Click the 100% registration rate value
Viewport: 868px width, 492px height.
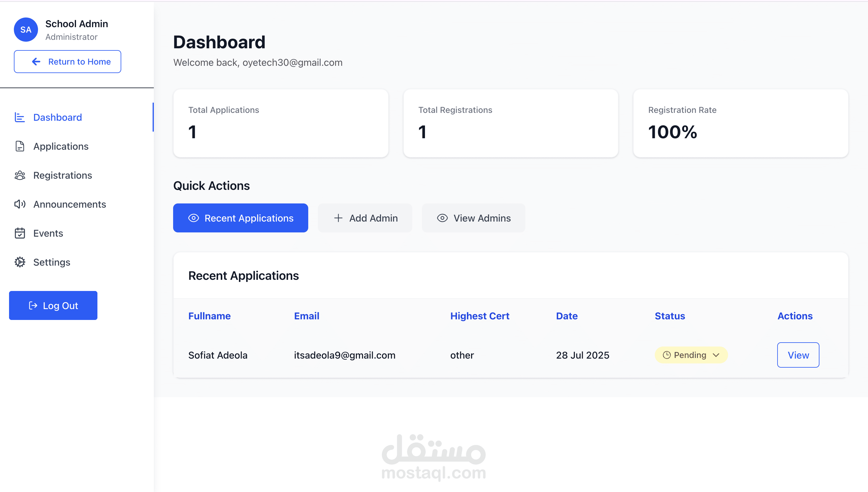click(x=673, y=132)
